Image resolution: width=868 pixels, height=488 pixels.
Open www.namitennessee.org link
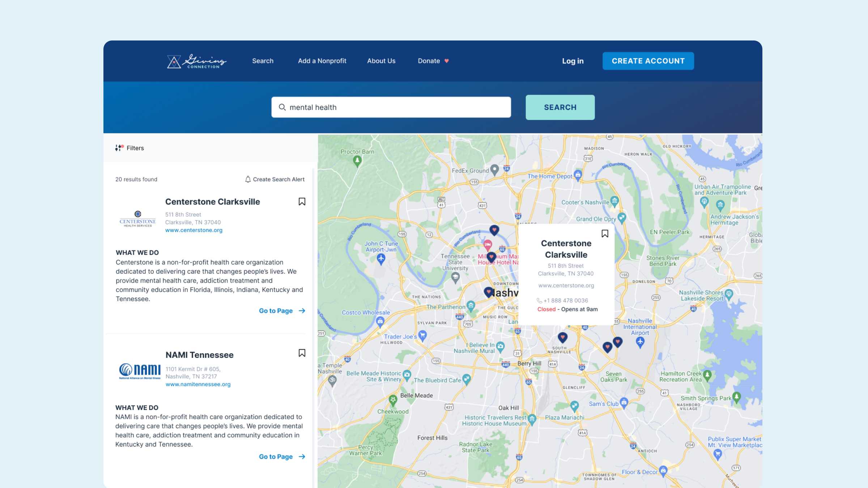(198, 384)
